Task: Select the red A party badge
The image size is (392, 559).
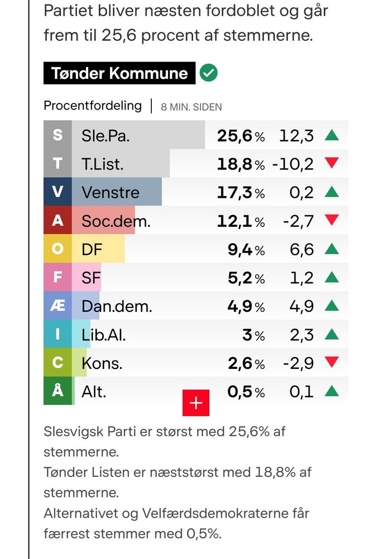Action: (x=58, y=220)
